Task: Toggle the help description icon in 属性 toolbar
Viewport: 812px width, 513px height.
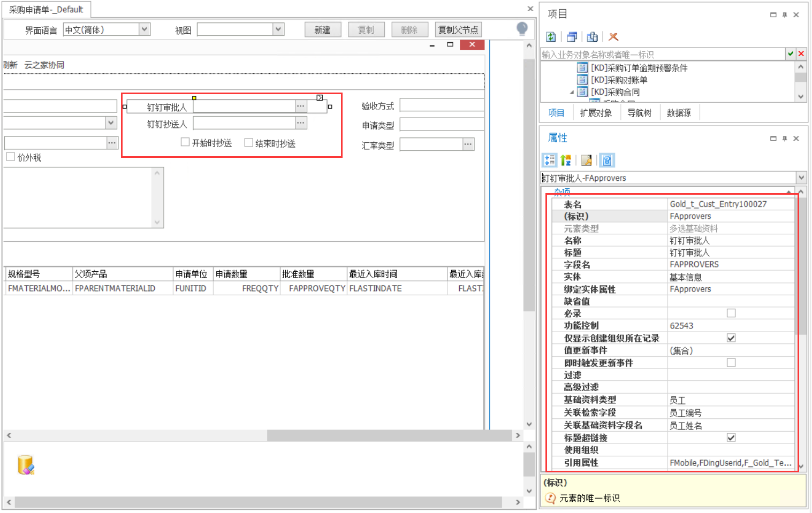Action: [x=607, y=160]
